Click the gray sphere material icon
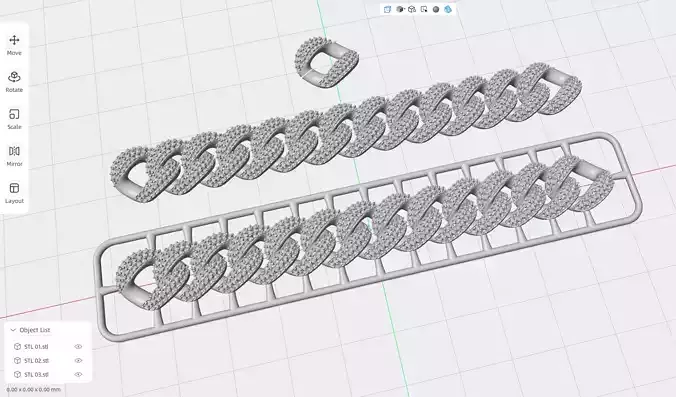676x397 pixels. click(436, 9)
